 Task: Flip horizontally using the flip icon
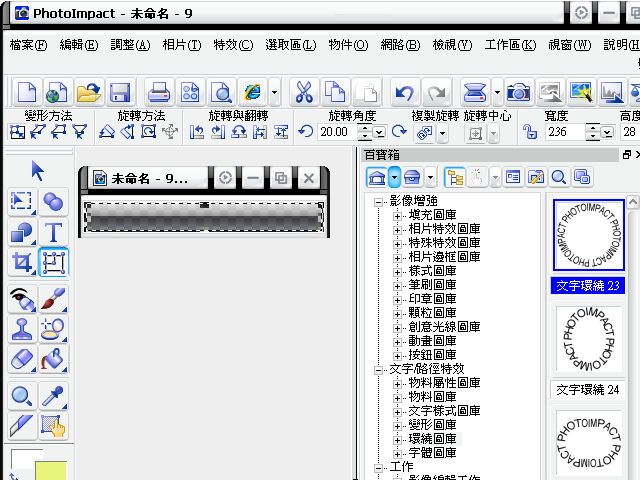pos(260,132)
